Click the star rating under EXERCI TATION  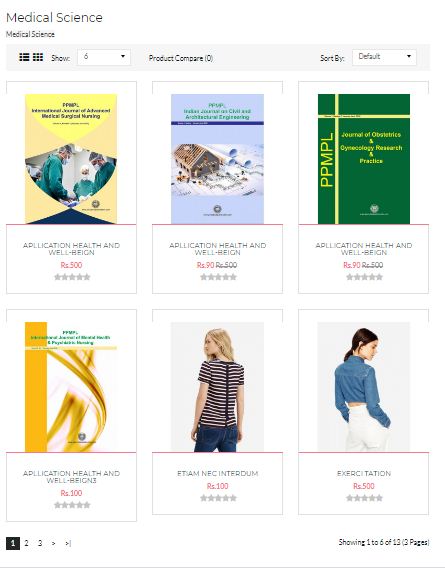tap(364, 498)
